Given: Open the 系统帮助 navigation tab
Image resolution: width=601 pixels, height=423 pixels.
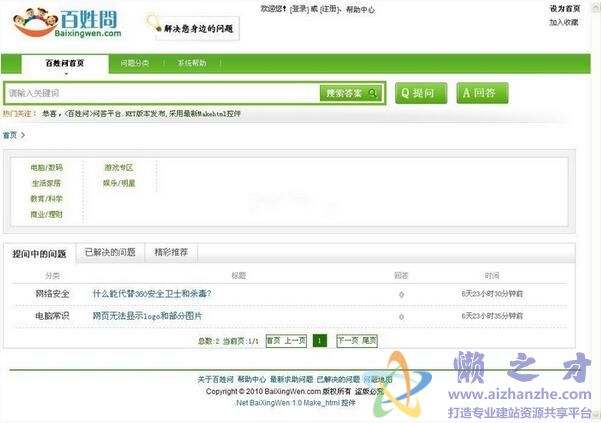Looking at the screenshot, I should (x=192, y=63).
